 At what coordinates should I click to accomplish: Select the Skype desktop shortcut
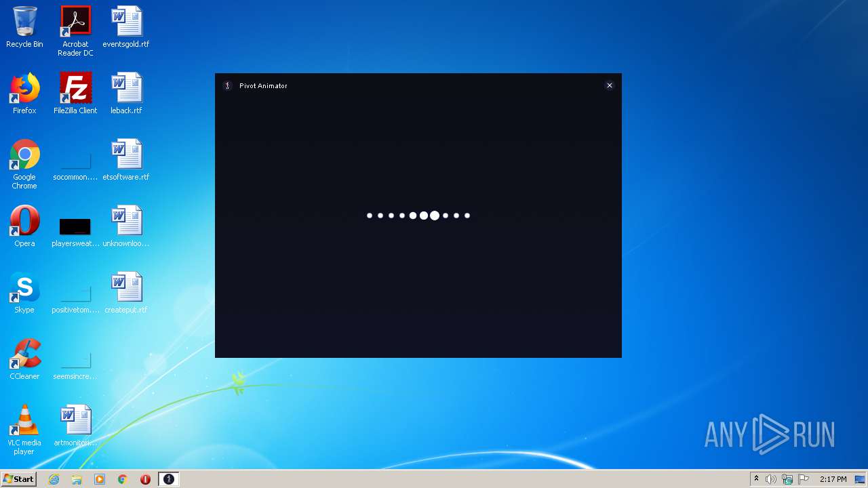(24, 293)
